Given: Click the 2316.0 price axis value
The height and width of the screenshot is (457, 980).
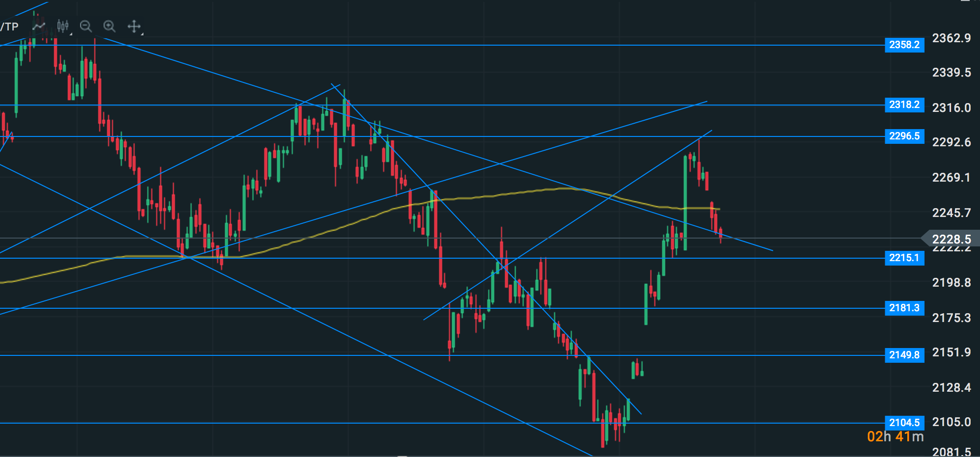Looking at the screenshot, I should [x=952, y=108].
